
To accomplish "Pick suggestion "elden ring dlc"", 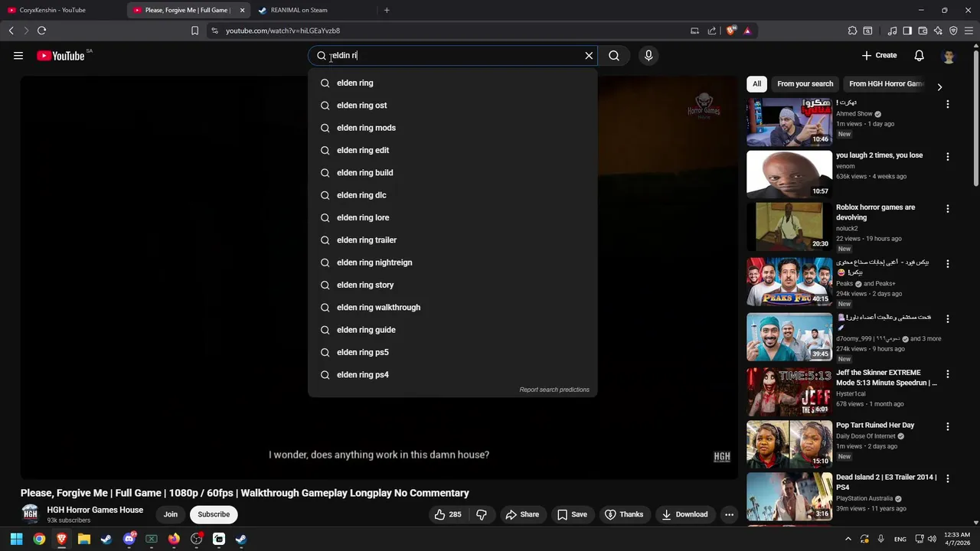I will point(452,195).
